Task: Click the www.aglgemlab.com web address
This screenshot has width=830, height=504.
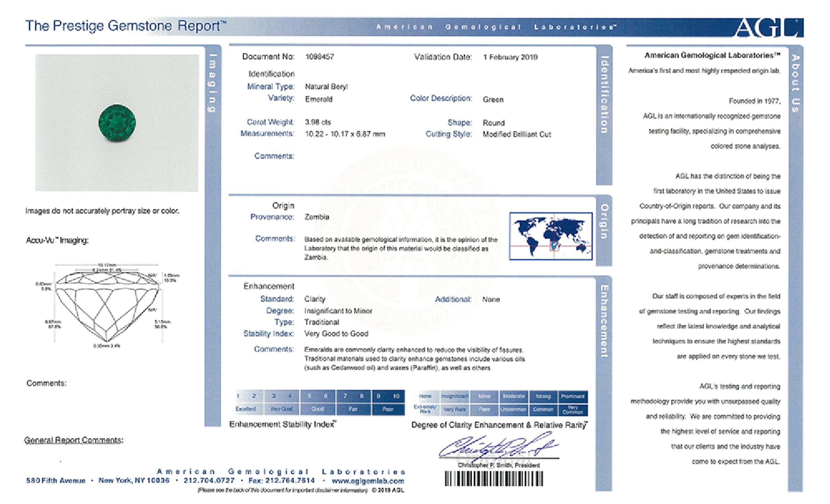Action: pos(368,481)
